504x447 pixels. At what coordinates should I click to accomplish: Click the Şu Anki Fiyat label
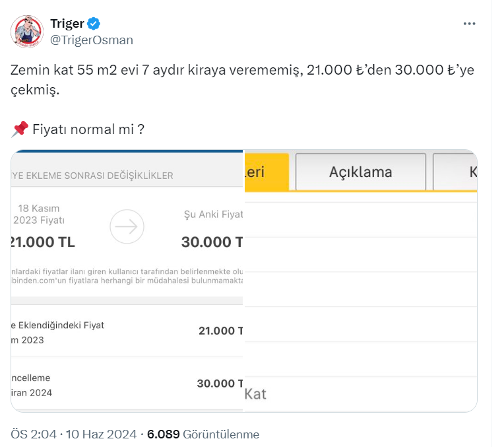212,214
